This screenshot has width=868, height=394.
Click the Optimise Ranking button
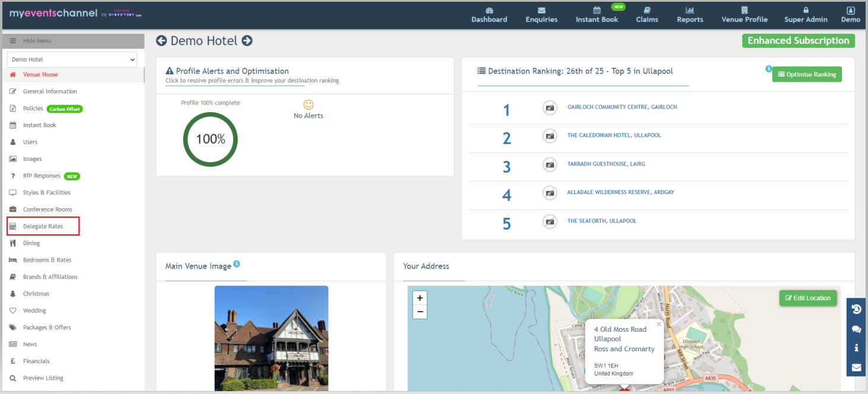806,74
